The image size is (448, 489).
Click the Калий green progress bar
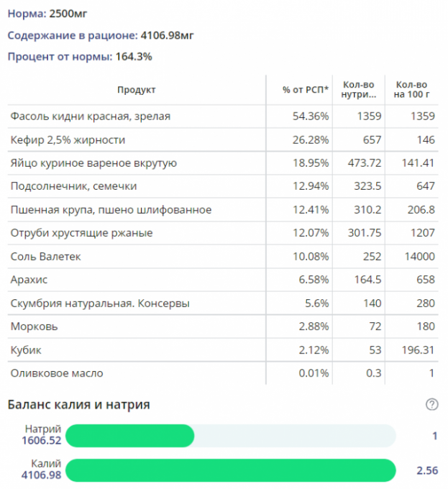[x=232, y=470]
